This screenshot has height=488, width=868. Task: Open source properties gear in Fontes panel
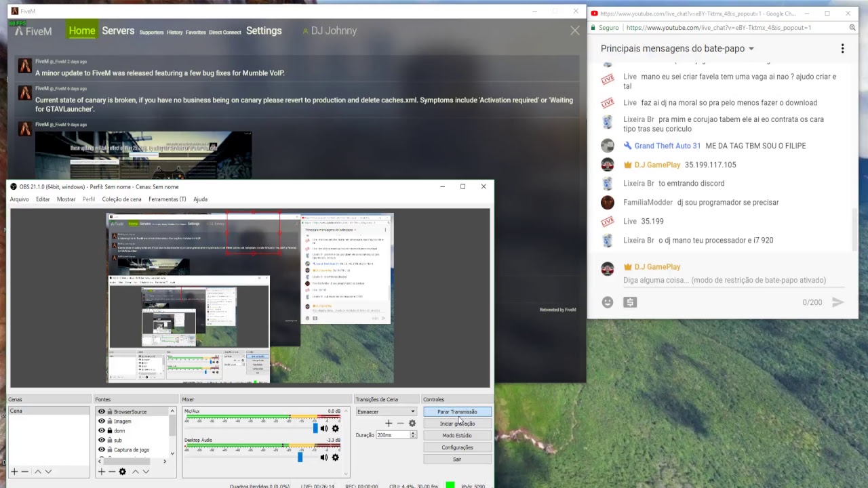122,471
